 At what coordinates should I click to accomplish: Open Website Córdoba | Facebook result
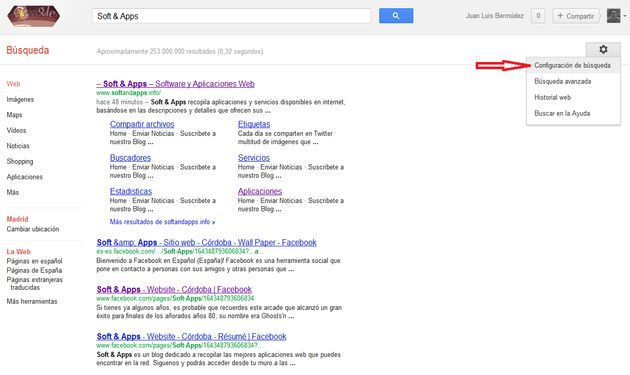174,290
